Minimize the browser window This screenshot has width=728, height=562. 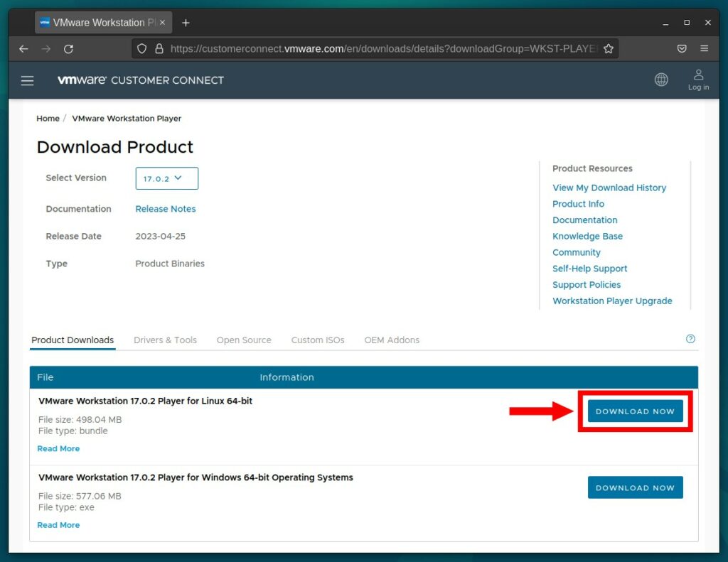[665, 23]
